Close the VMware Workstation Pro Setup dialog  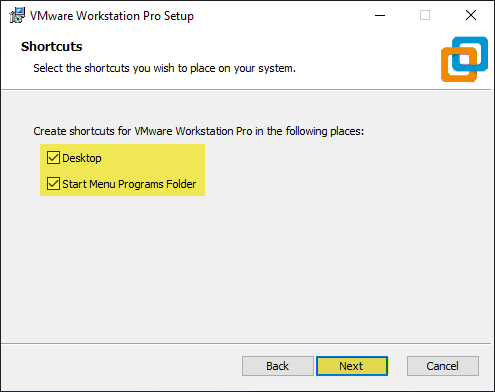[471, 15]
